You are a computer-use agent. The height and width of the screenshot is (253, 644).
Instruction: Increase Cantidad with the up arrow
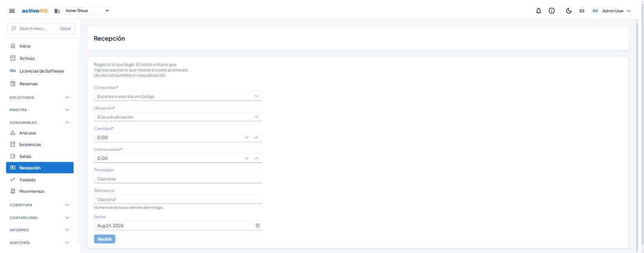point(256,137)
